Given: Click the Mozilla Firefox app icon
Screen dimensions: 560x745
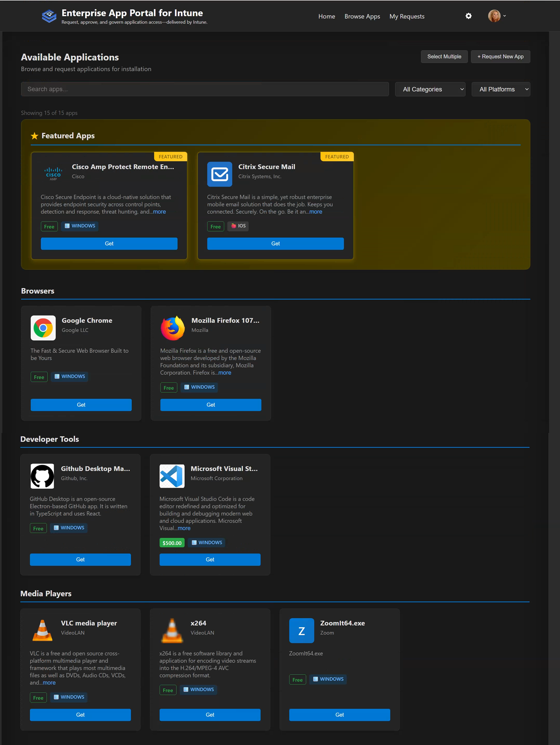Looking at the screenshot, I should pyautogui.click(x=173, y=328).
